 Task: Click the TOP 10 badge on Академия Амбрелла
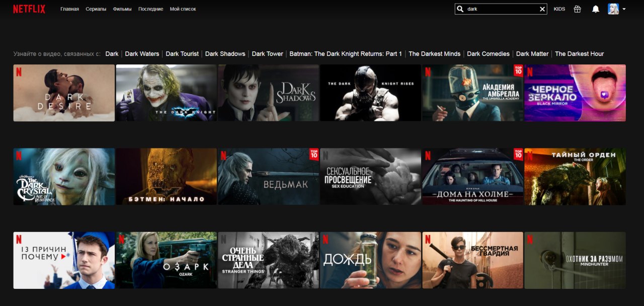518,70
